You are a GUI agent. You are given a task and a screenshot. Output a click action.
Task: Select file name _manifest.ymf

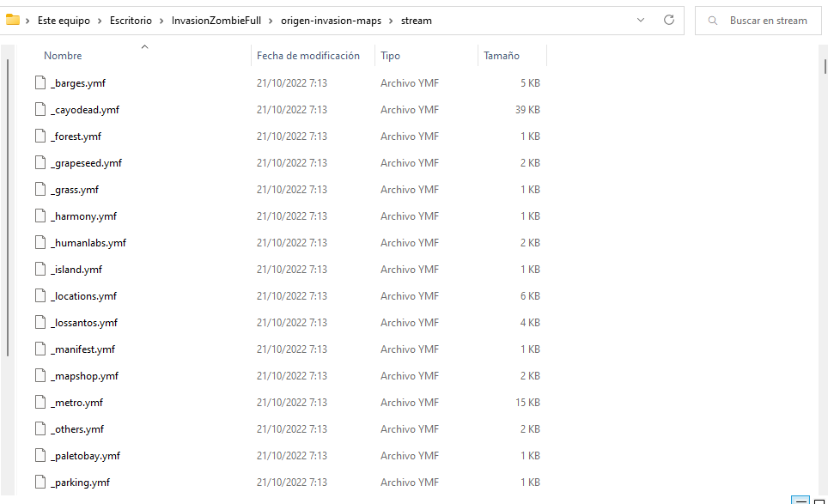(82, 349)
